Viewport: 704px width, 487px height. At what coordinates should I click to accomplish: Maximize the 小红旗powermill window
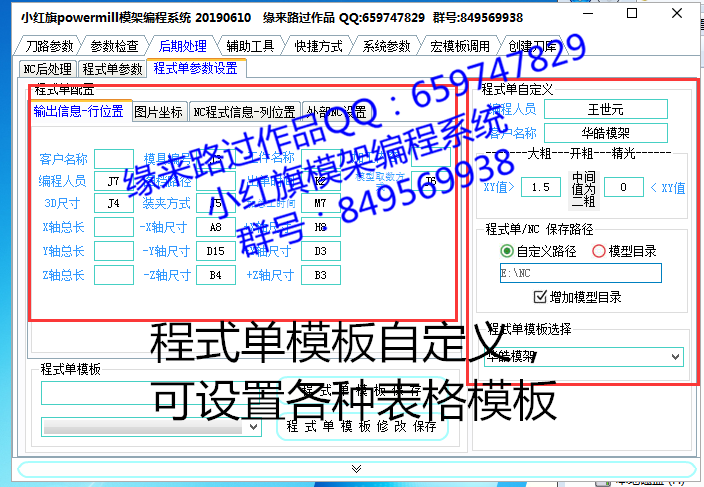coord(632,13)
